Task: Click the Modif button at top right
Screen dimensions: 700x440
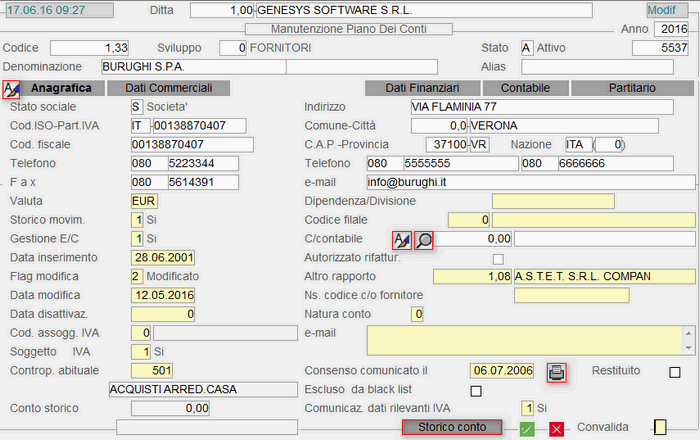Action: coord(668,10)
